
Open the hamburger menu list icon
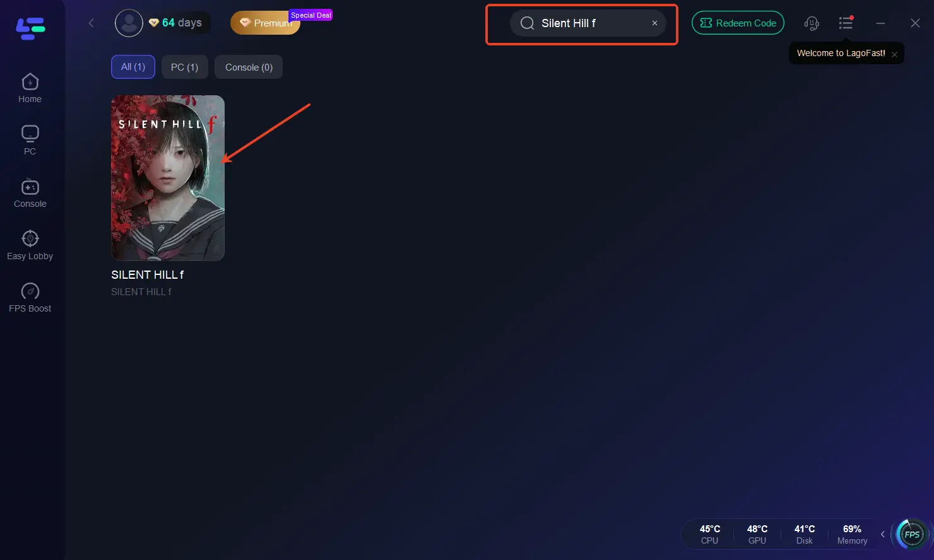tap(846, 23)
